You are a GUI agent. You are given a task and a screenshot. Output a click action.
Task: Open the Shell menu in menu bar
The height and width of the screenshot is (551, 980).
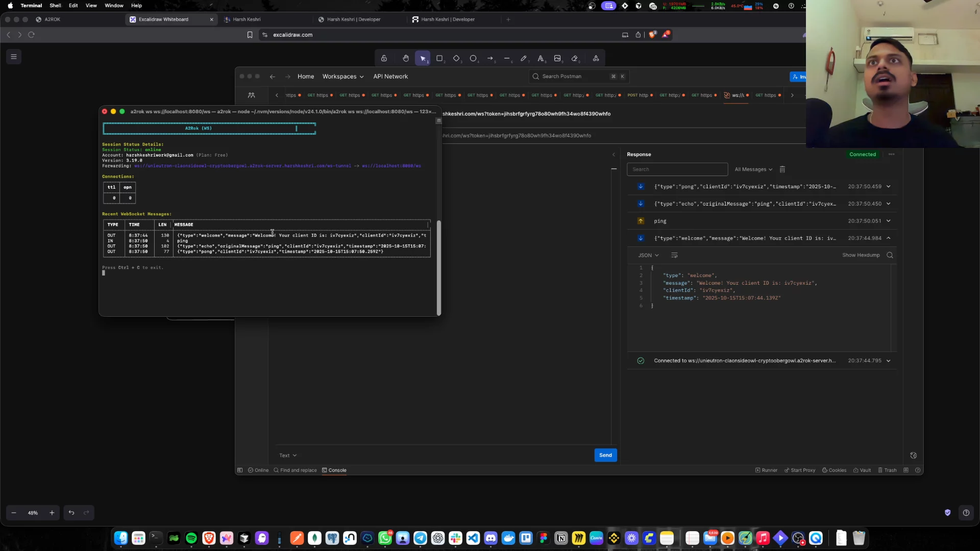click(55, 6)
